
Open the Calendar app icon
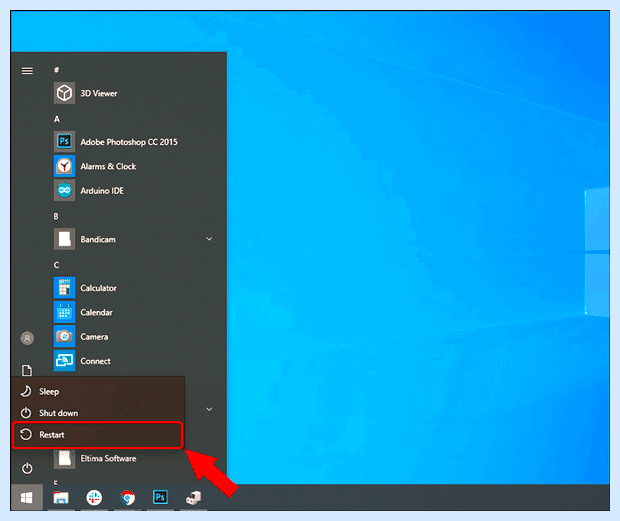pos(64,312)
